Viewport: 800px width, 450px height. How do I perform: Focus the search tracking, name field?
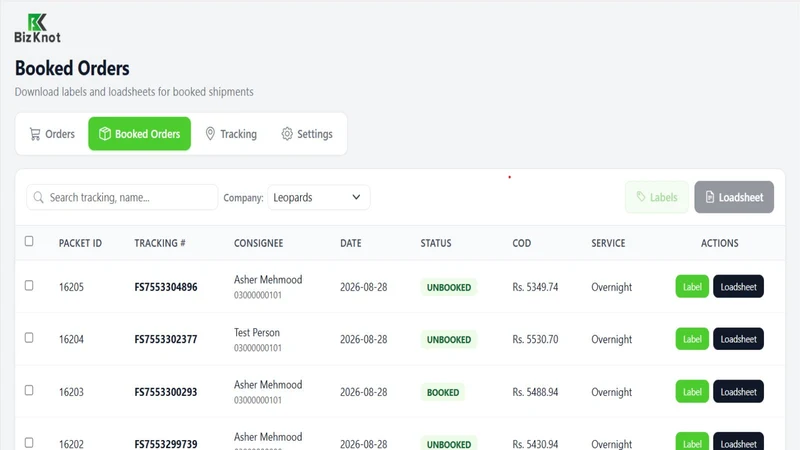[x=122, y=197]
